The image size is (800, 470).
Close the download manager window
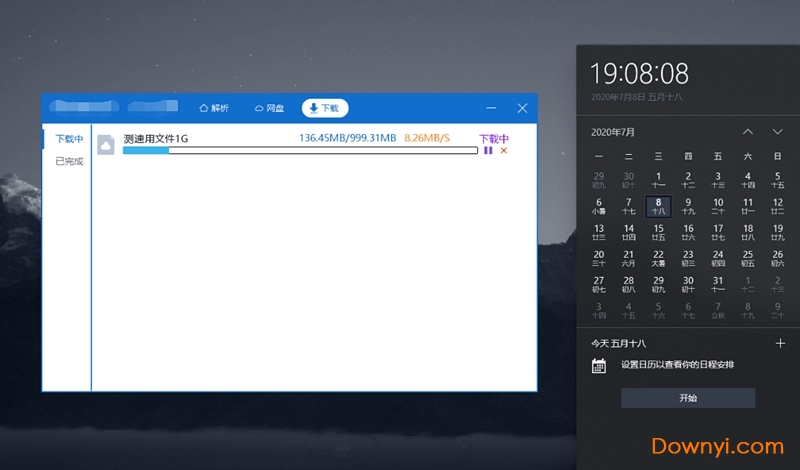tap(522, 108)
